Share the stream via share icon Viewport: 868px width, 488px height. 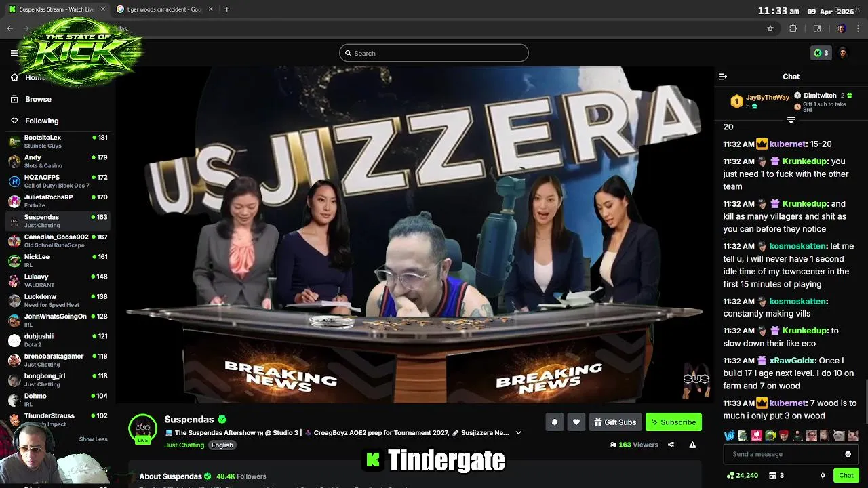[x=671, y=445]
